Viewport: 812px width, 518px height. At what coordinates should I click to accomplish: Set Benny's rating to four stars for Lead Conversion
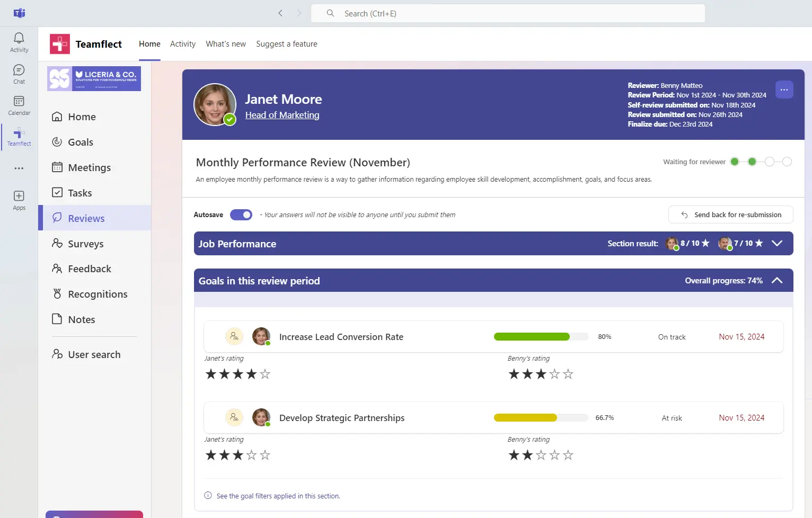click(554, 374)
